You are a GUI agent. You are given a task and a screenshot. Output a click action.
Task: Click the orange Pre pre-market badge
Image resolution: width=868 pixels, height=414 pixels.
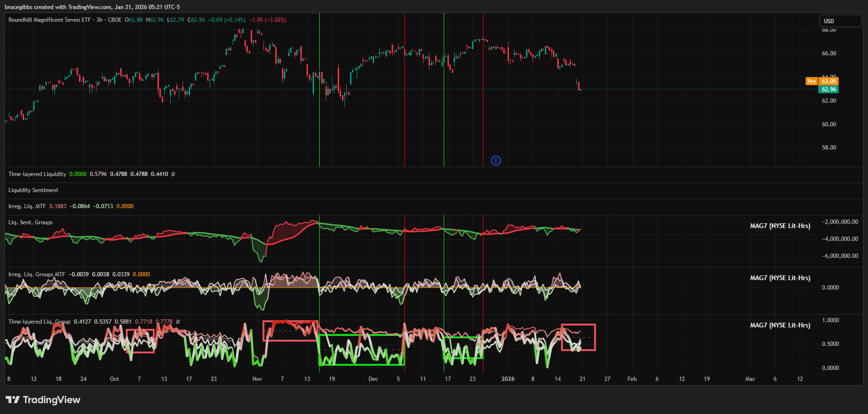click(812, 81)
